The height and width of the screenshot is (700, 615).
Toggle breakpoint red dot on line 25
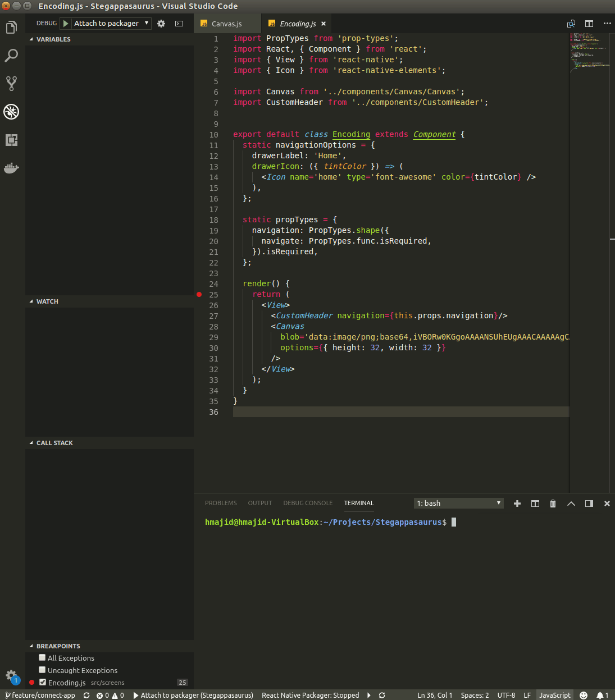(x=199, y=294)
